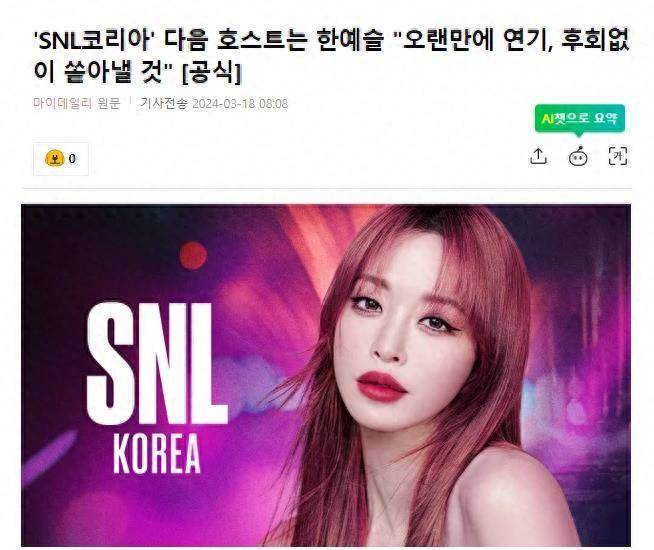This screenshot has height=550, width=654.
Task: Click the green AI챗으로 요약 bubble
Action: click(580, 118)
